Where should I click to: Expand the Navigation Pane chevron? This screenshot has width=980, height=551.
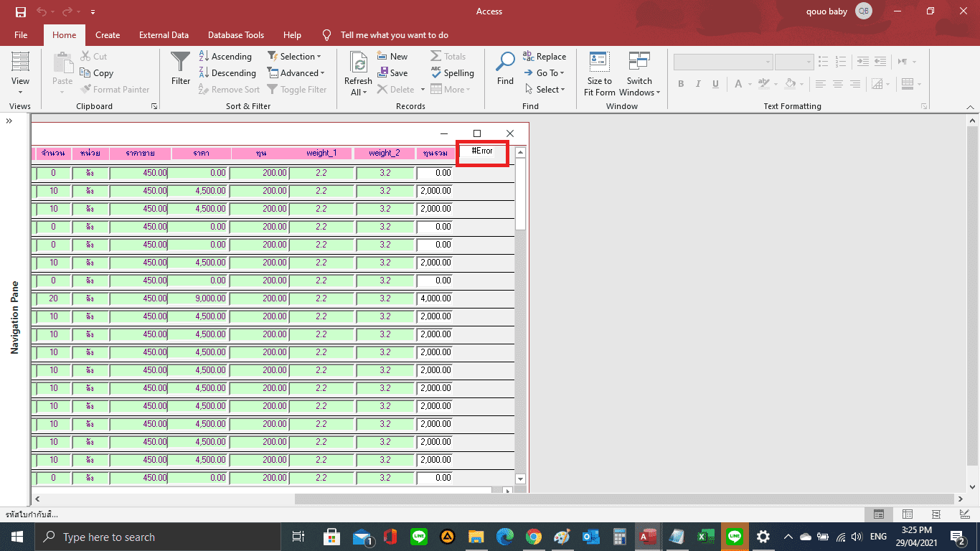point(9,121)
